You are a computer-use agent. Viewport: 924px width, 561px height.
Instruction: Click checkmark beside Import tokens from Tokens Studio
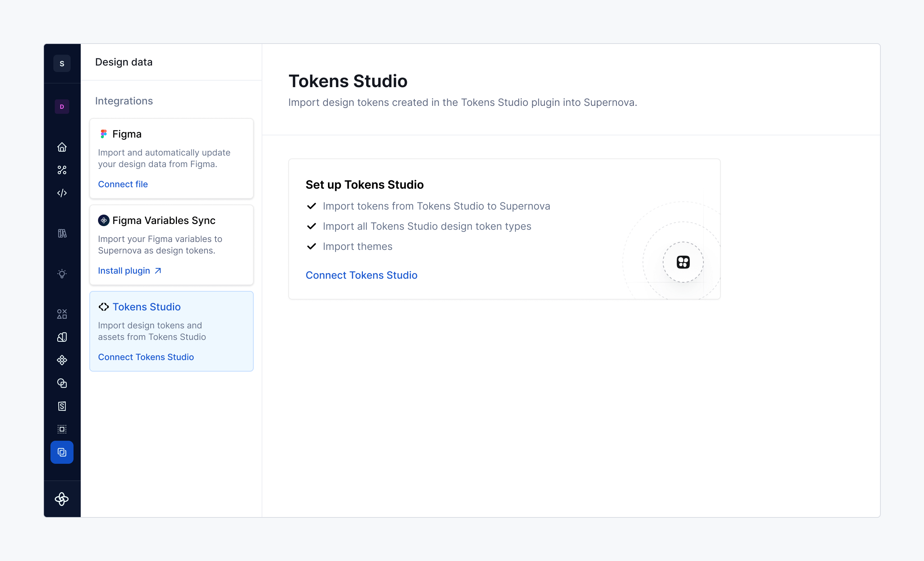[311, 206]
